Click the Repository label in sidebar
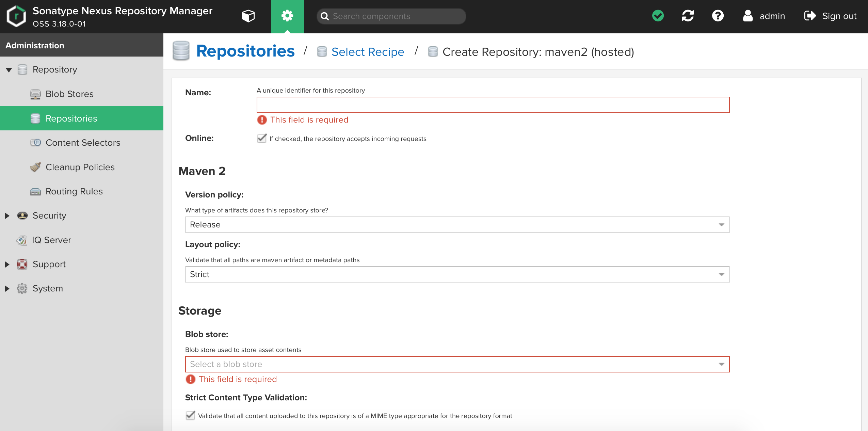 coord(55,69)
